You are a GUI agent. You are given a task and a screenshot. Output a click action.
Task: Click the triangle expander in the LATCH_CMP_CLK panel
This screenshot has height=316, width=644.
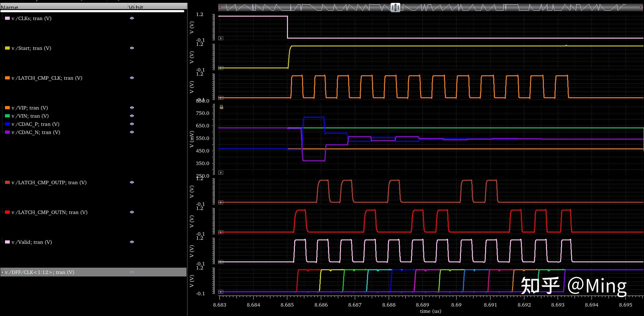coord(221,98)
